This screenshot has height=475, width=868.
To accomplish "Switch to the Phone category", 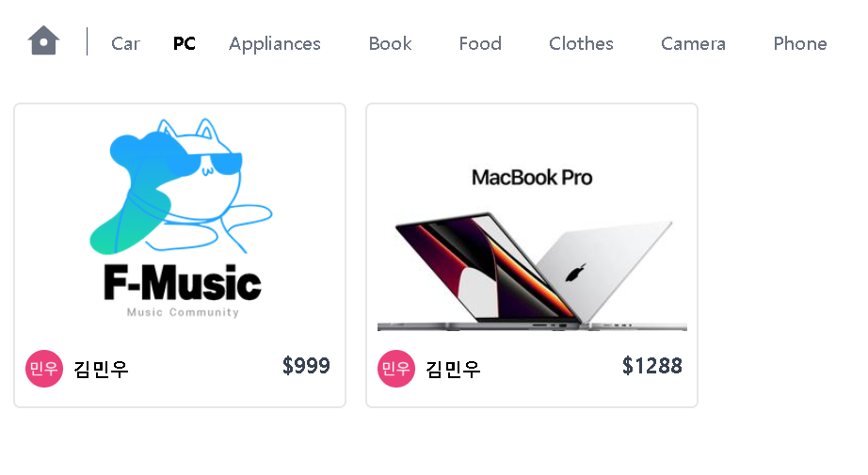I will tap(800, 43).
